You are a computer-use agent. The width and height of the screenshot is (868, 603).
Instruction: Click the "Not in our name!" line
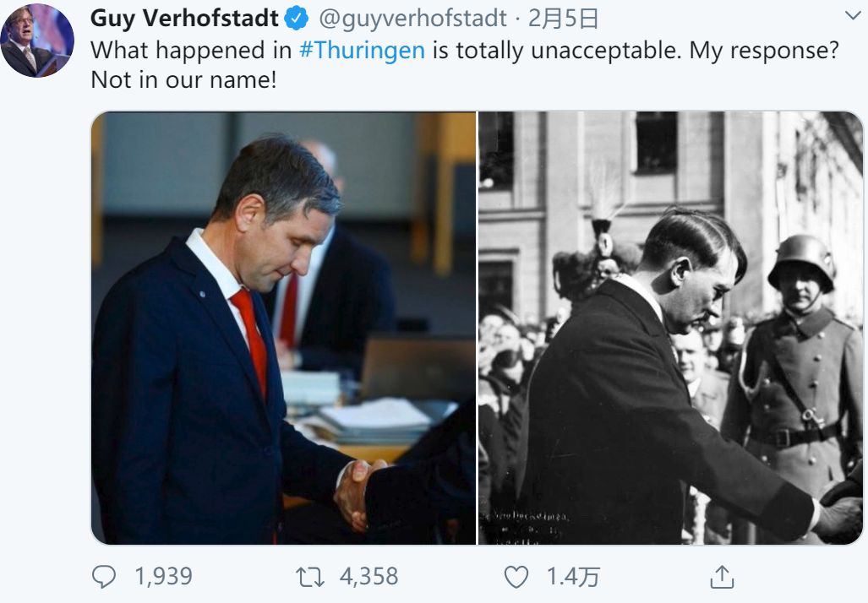[x=183, y=81]
